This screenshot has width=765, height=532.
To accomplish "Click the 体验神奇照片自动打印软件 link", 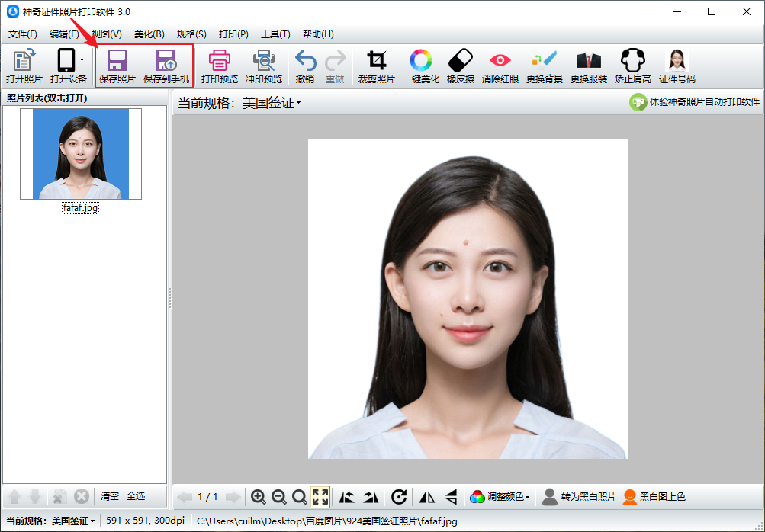I will click(695, 102).
